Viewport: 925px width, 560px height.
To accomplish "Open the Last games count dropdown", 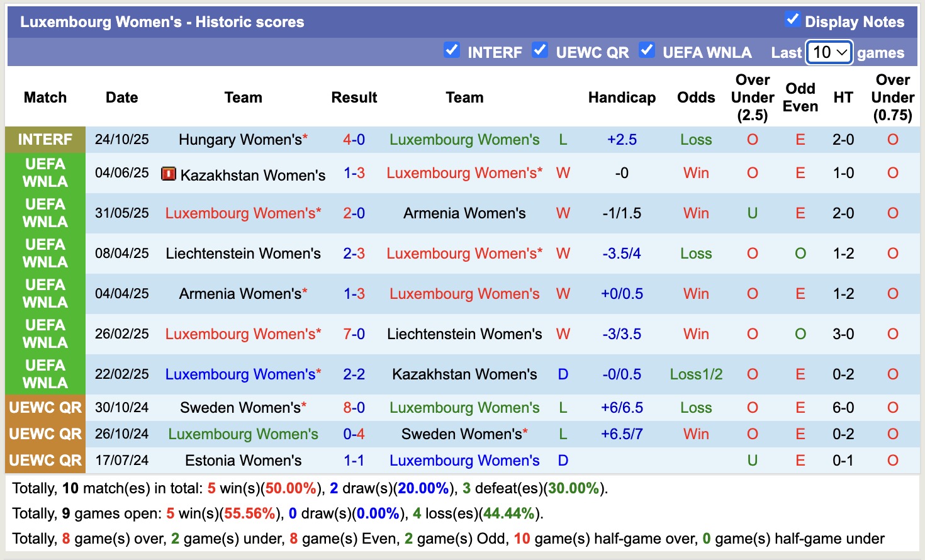I will point(829,53).
